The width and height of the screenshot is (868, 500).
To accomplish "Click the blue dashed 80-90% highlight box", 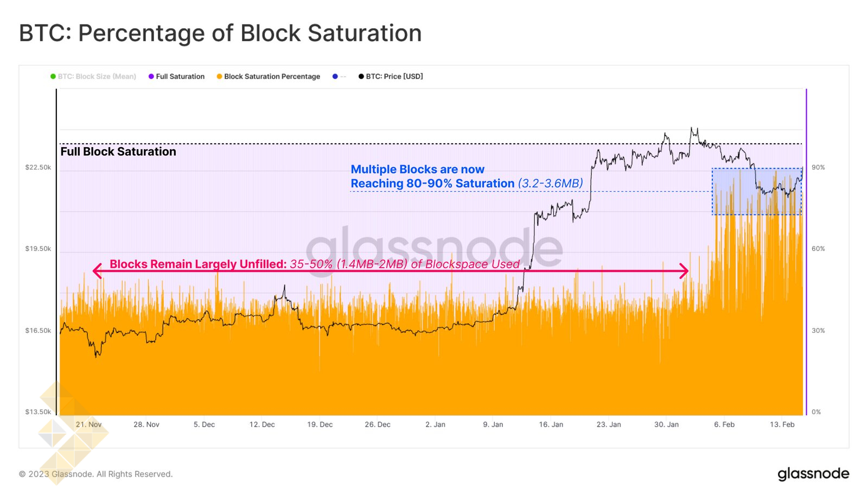I will (x=757, y=191).
